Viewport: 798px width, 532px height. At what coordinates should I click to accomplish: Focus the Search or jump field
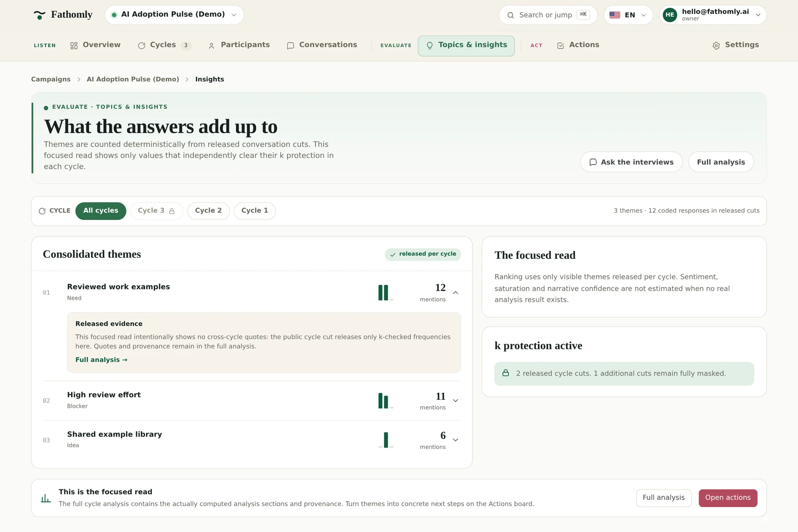click(548, 15)
